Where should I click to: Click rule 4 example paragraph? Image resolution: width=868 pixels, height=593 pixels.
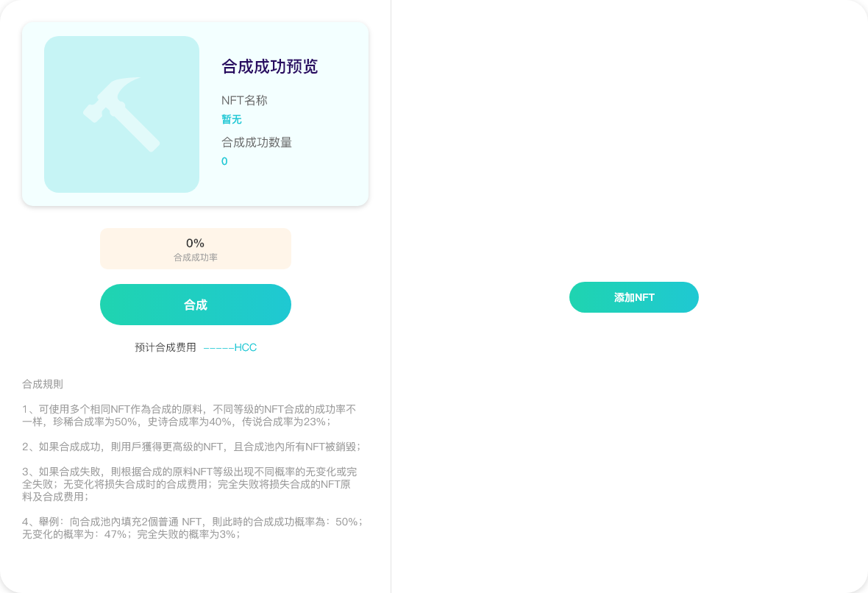point(192,528)
